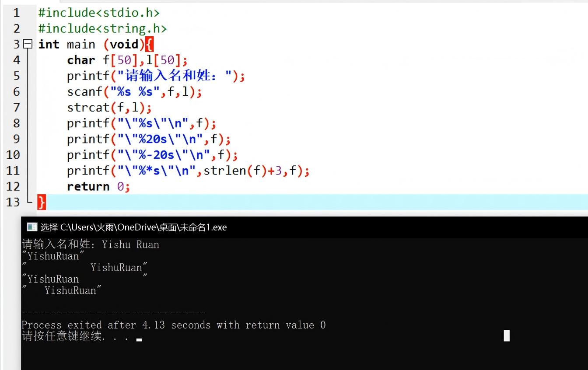Screen dimensions: 588x370
Task: Click line number 2 in the gutter
Action: point(16,28)
